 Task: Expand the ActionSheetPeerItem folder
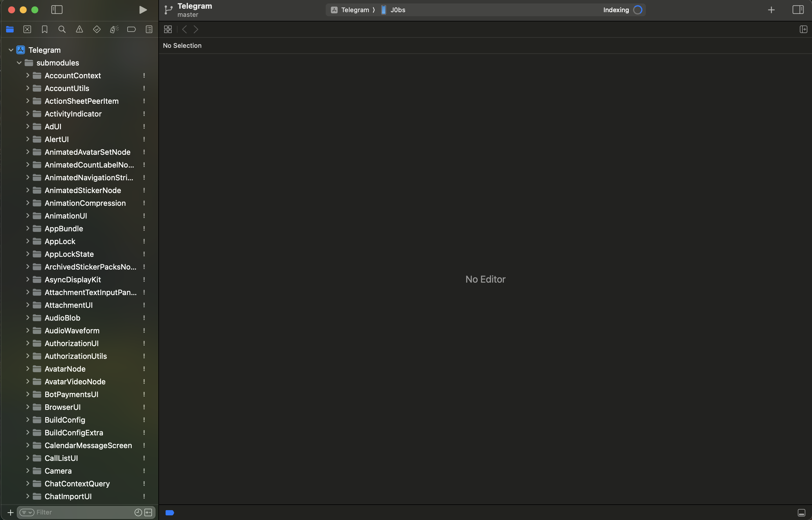28,101
